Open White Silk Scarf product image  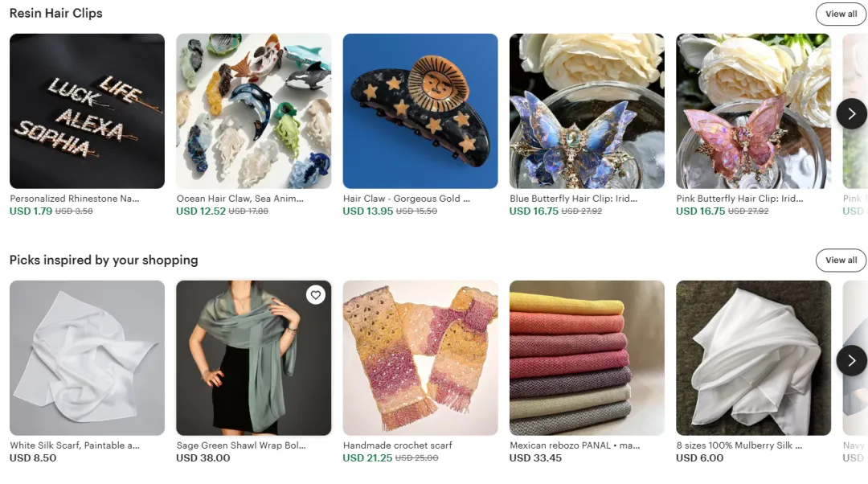tap(87, 358)
